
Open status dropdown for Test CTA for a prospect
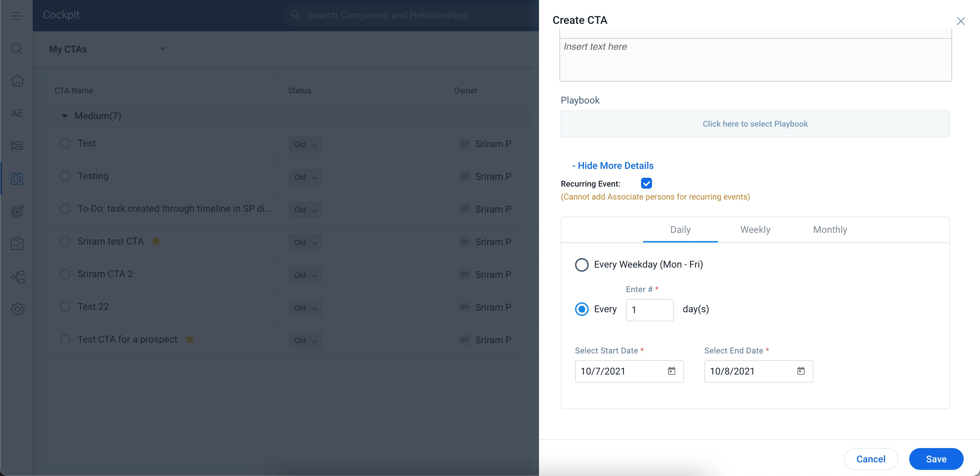click(305, 340)
